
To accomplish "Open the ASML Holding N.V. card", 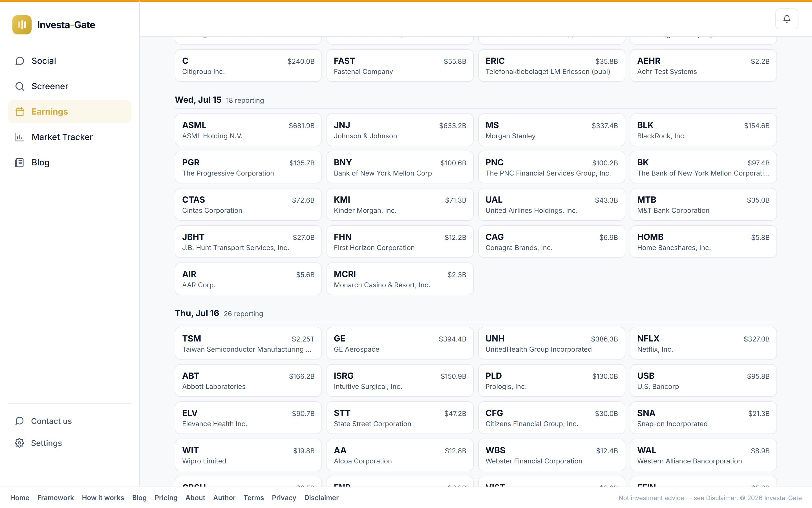I will tap(248, 130).
